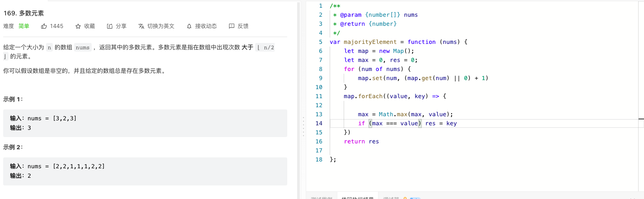
Task: Click the map.set(num, ...) code line
Action: [423, 78]
